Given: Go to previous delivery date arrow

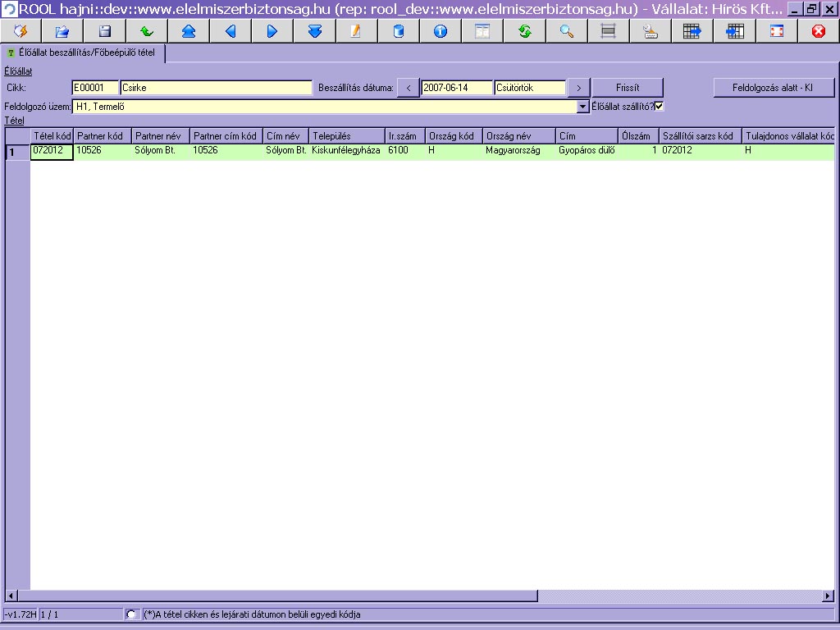Looking at the screenshot, I should [408, 88].
